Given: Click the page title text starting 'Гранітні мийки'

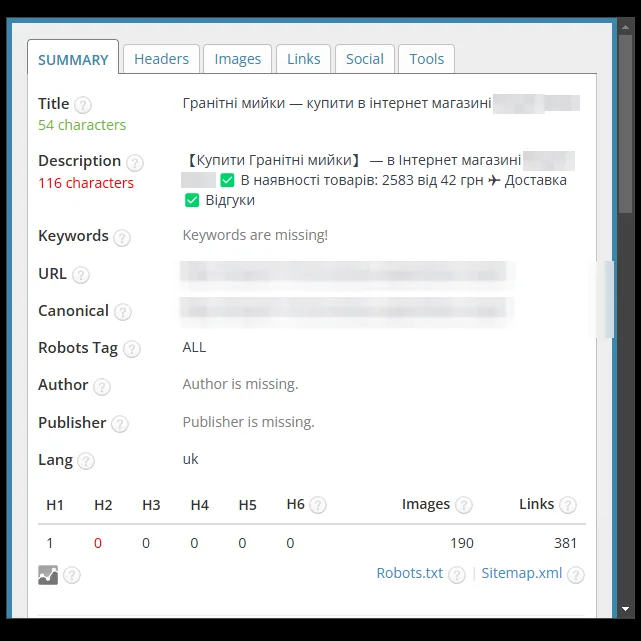Looking at the screenshot, I should click(337, 103).
